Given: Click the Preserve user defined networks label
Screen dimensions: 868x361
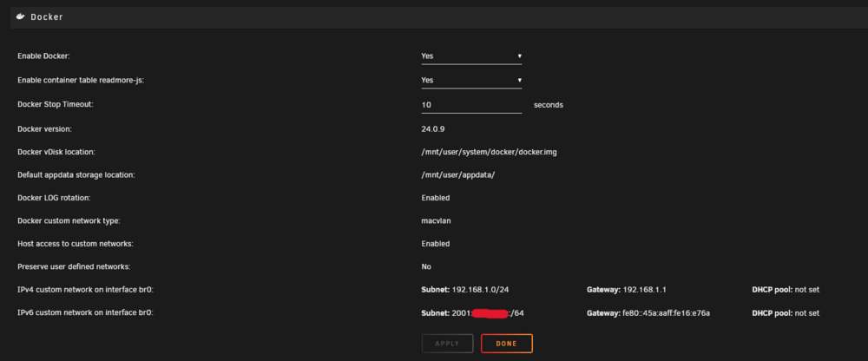Looking at the screenshot, I should click(x=74, y=266).
